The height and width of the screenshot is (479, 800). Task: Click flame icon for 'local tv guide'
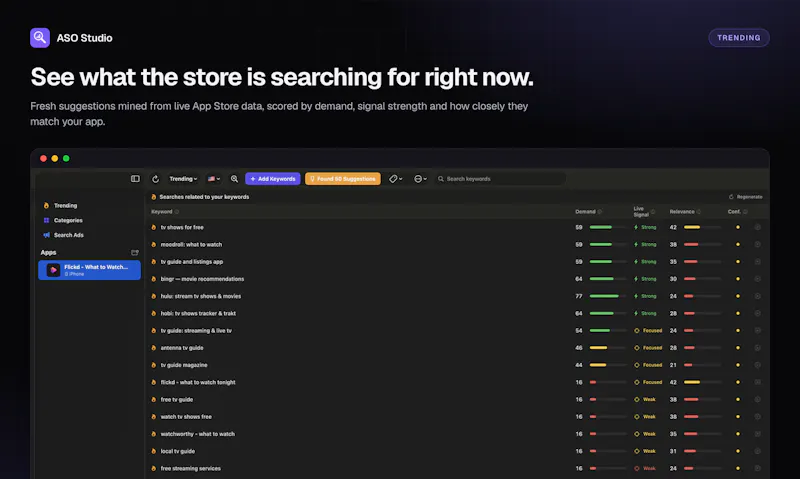coord(154,451)
